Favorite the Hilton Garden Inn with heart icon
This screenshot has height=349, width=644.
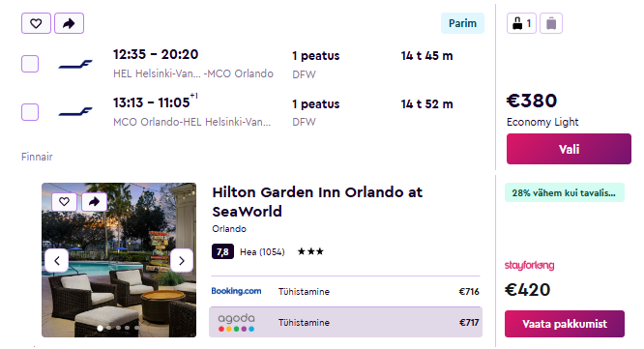coord(64,202)
